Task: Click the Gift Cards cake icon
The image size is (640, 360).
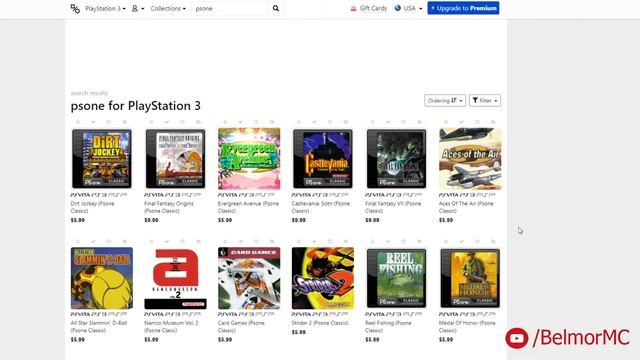Action: [353, 9]
